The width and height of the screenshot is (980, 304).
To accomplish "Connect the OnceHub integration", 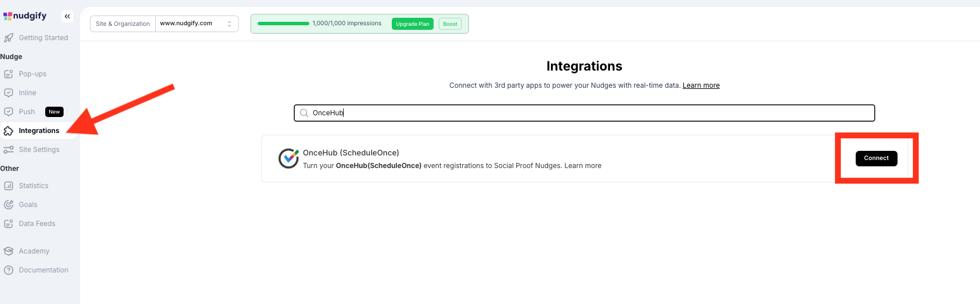I will (876, 158).
